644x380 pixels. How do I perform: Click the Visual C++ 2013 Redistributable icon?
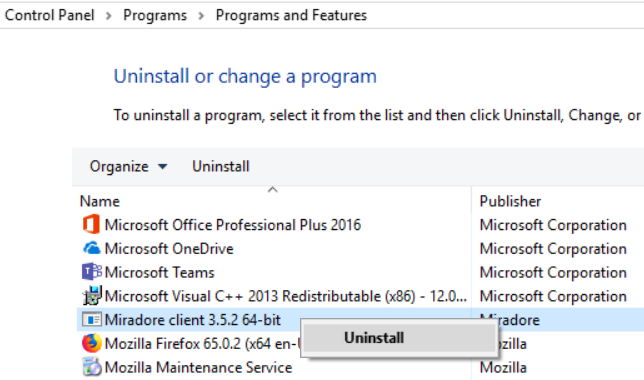click(92, 296)
